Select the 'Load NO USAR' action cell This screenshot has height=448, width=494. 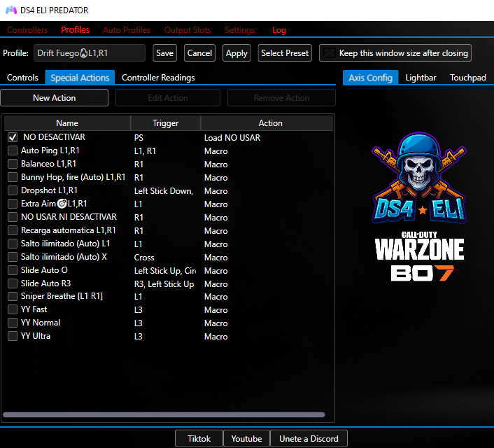(x=232, y=138)
